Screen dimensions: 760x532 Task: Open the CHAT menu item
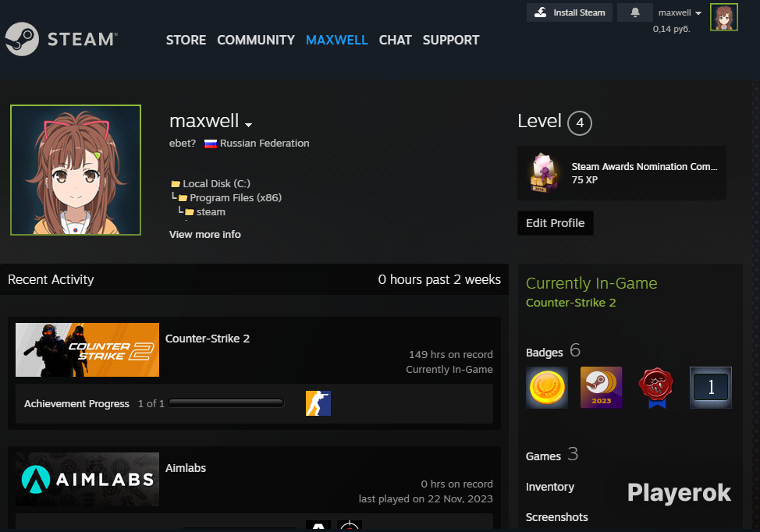point(395,41)
